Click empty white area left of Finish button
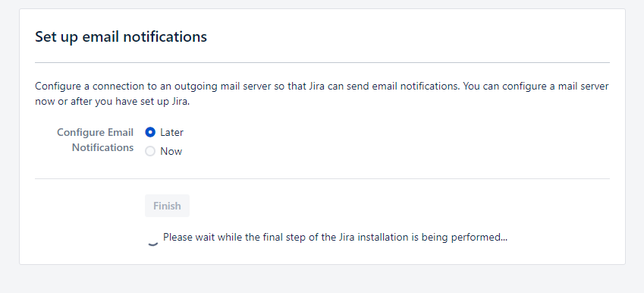Viewport: 644px width, 293px height. point(88,206)
